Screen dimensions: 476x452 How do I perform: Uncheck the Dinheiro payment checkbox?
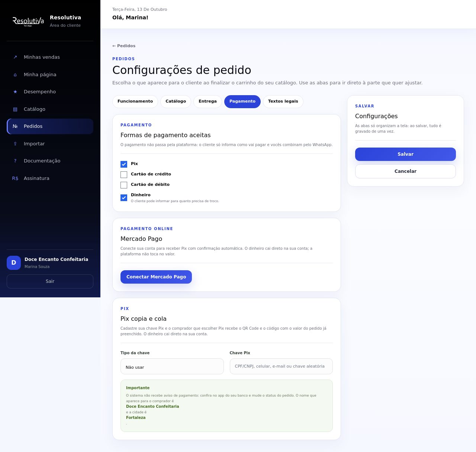click(x=124, y=198)
